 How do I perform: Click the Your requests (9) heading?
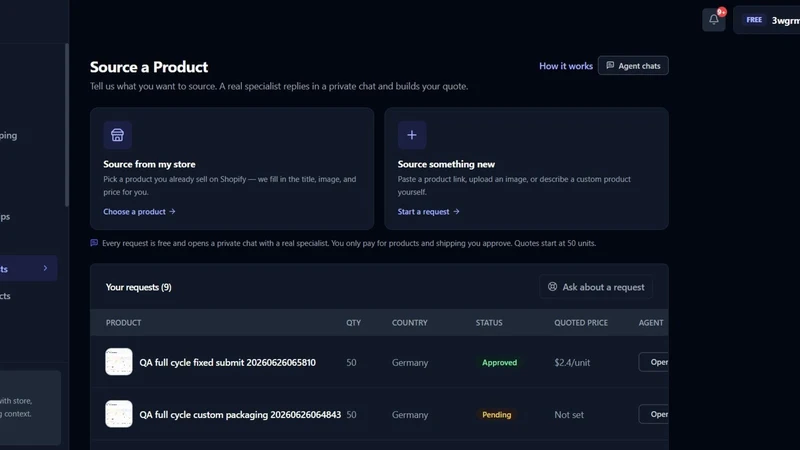point(139,287)
